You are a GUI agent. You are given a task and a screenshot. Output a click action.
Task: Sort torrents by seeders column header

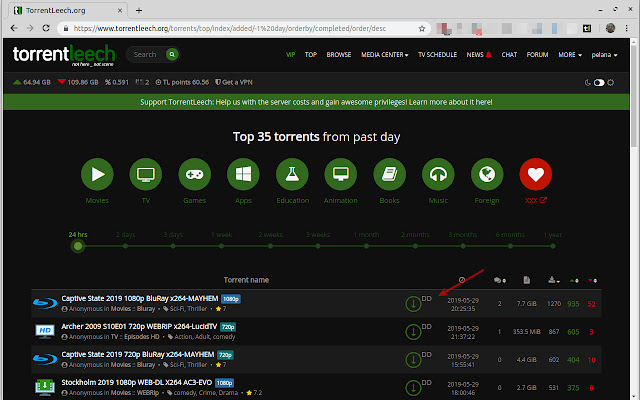tap(574, 280)
